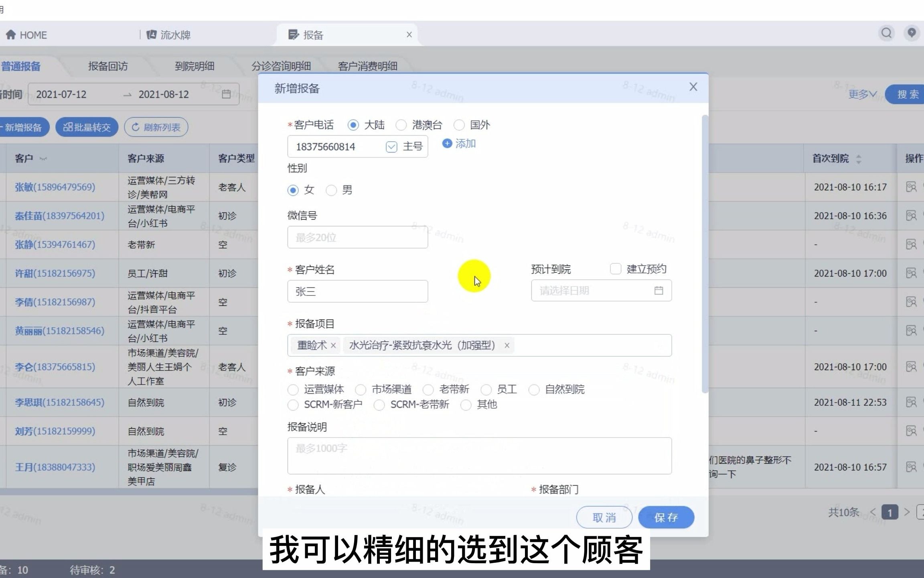
Task: Click the search magnifier icon at top right
Action: point(886,33)
